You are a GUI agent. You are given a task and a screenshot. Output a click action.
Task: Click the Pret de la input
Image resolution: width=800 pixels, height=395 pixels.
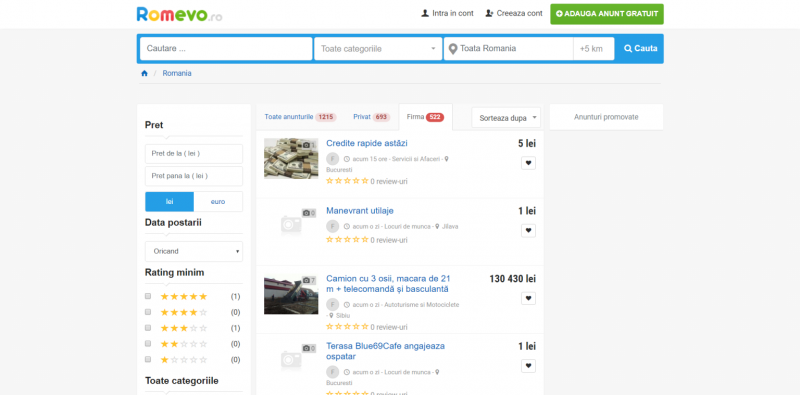(x=194, y=154)
